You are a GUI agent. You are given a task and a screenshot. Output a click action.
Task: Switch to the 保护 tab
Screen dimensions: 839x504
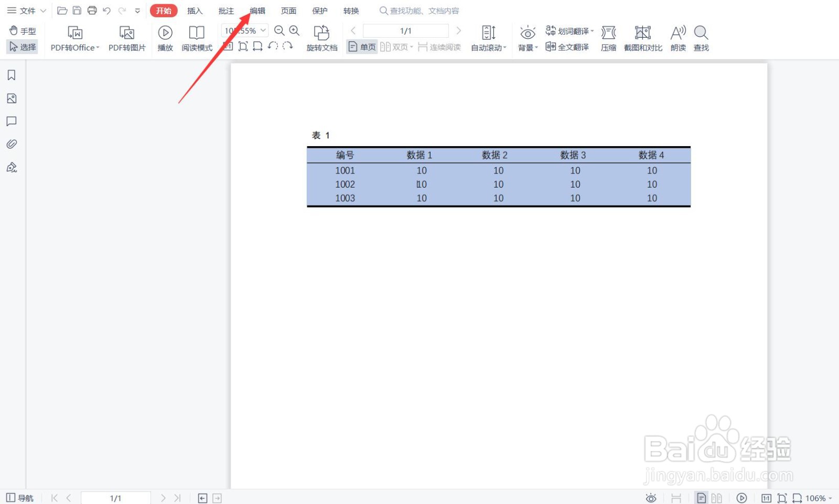click(x=320, y=10)
